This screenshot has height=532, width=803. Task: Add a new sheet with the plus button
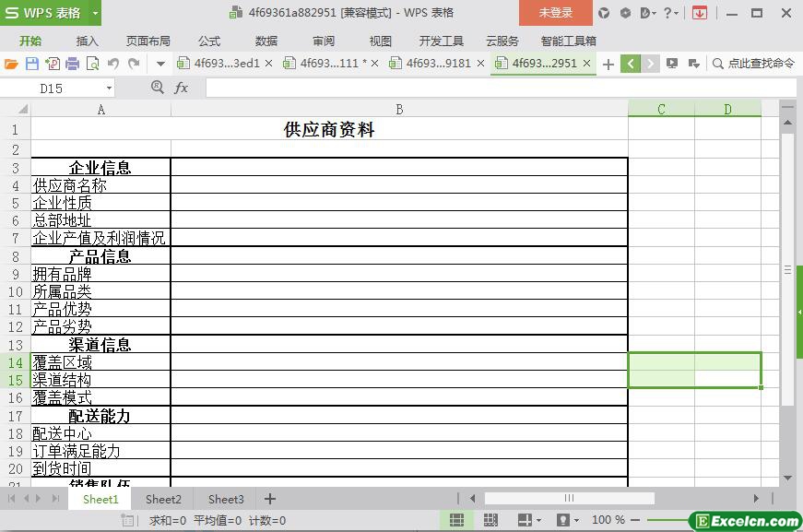point(270,499)
